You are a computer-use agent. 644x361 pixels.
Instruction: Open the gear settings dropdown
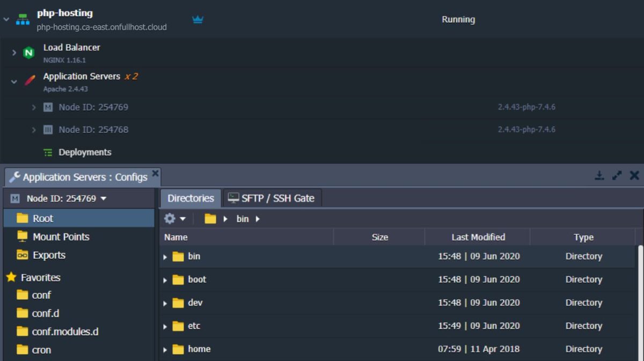coord(174,219)
